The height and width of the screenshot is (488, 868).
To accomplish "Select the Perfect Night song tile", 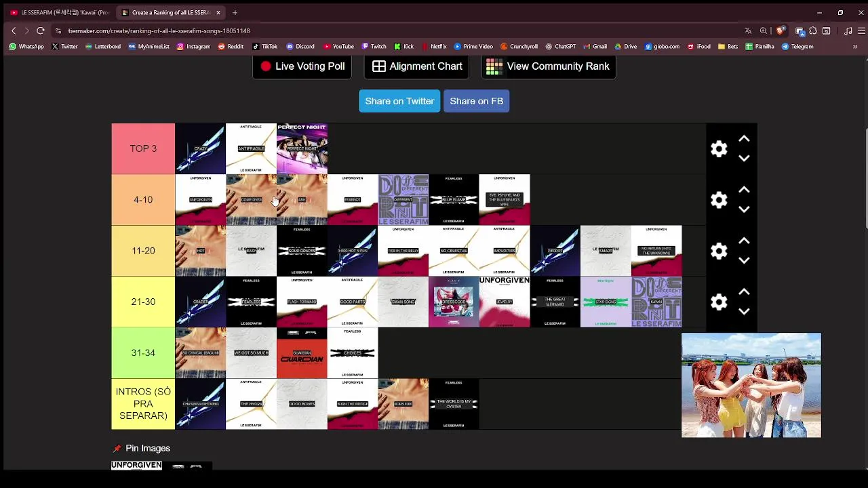I will [x=302, y=148].
